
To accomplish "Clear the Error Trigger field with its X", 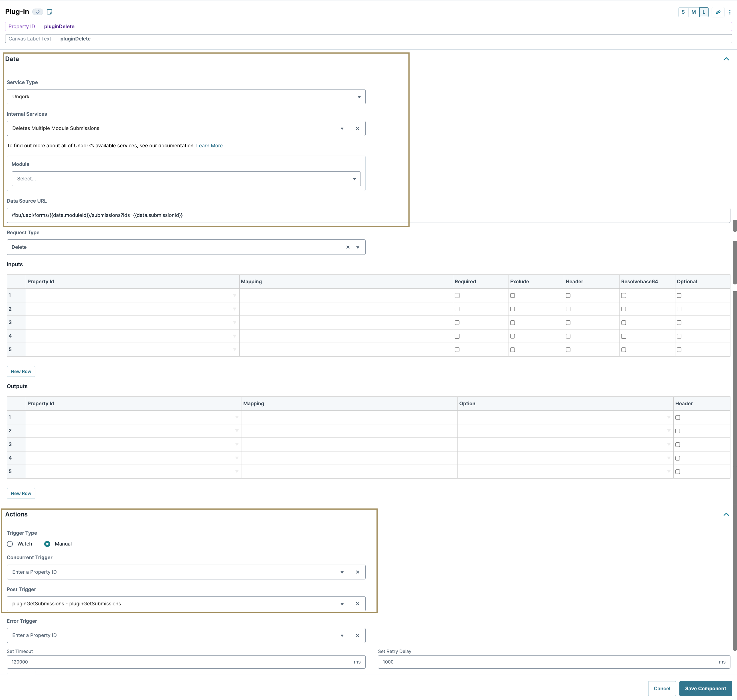I will tap(357, 635).
